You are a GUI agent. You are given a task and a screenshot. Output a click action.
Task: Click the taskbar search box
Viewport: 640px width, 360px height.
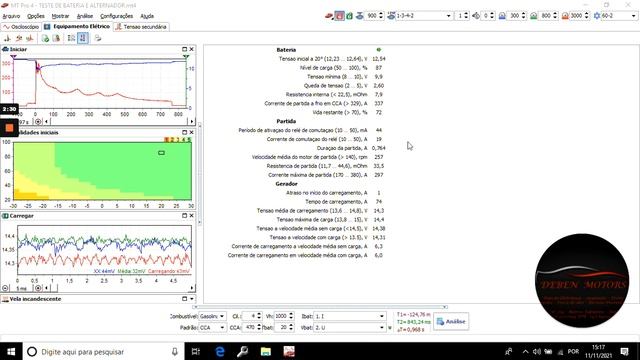pyautogui.click(x=104, y=351)
